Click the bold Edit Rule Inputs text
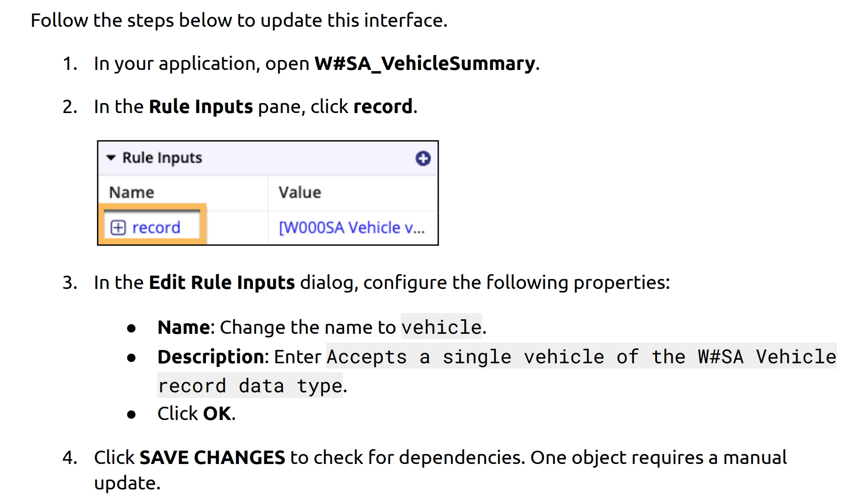The image size is (858, 504). click(x=222, y=282)
